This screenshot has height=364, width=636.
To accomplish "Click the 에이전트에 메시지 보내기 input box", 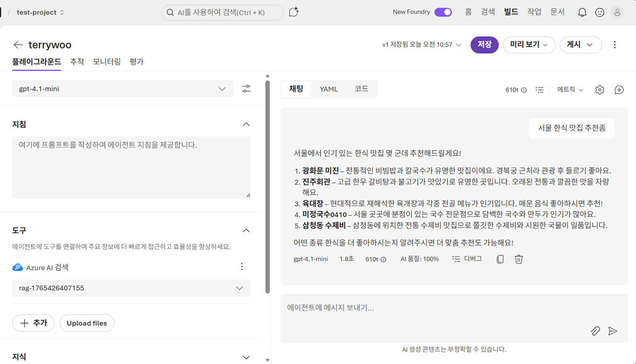I will pyautogui.click(x=454, y=318).
